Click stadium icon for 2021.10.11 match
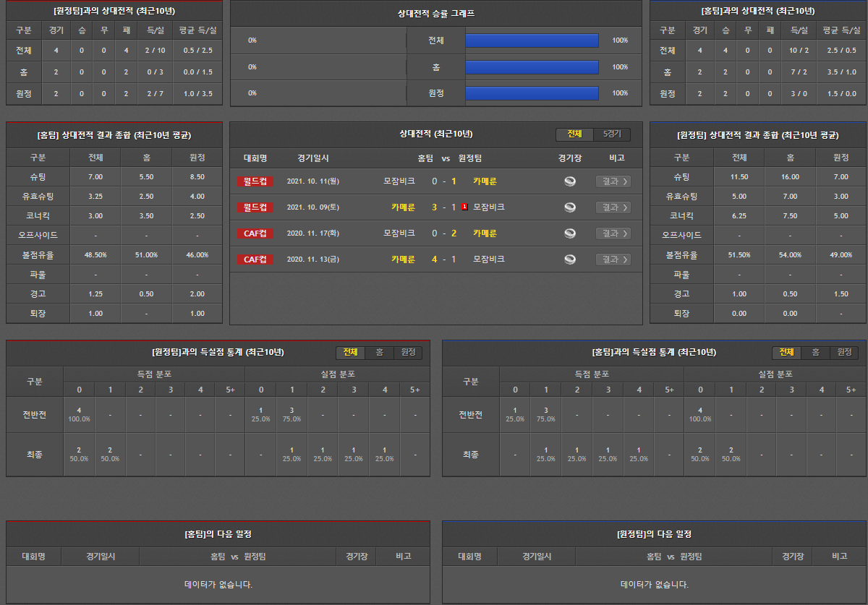 (570, 181)
